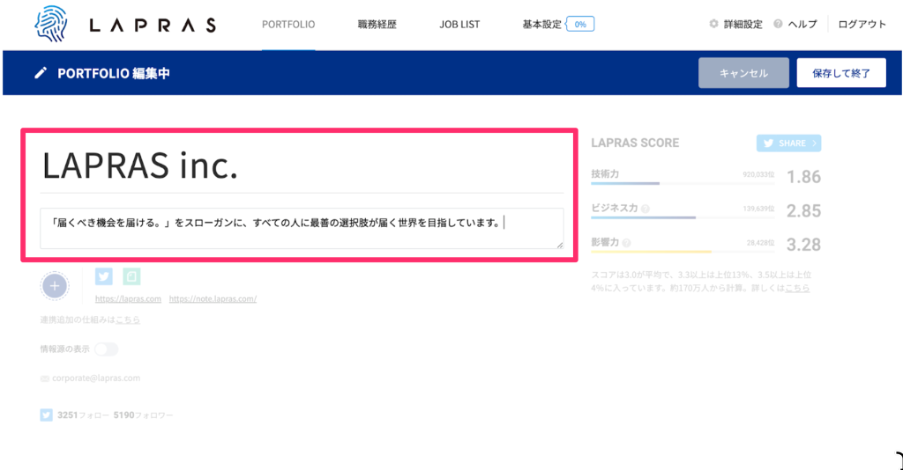This screenshot has height=470, width=904.
Task: Open the JOB LIST tab
Action: pos(459,24)
